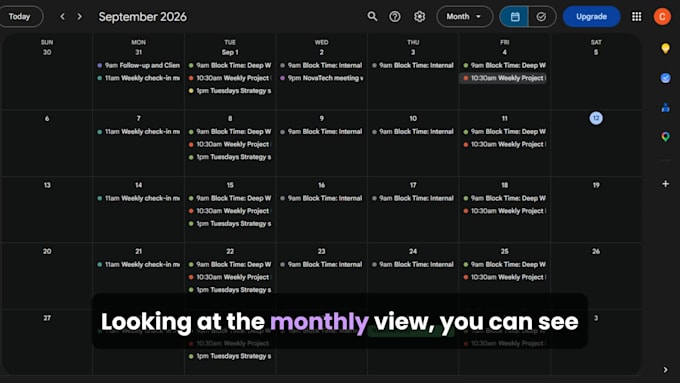The image size is (680, 383).
Task: Open 9am Block Time Internal on Sep 17
Action: click(x=413, y=198)
